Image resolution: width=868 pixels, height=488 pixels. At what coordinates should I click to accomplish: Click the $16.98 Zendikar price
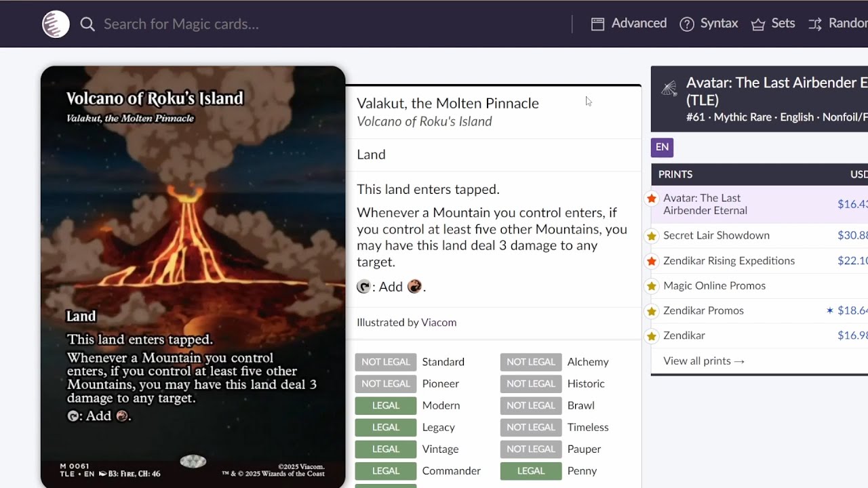click(852, 335)
